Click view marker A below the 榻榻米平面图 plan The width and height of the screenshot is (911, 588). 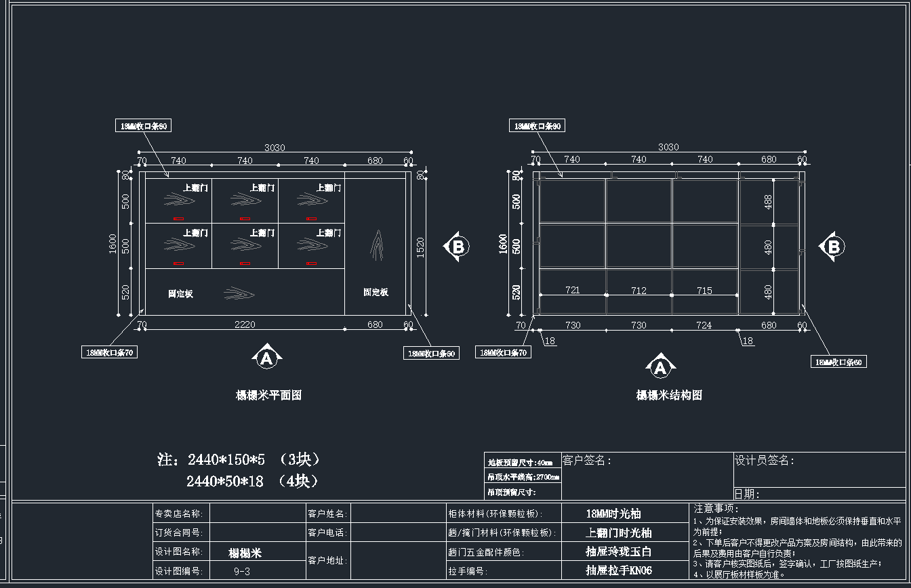267,358
